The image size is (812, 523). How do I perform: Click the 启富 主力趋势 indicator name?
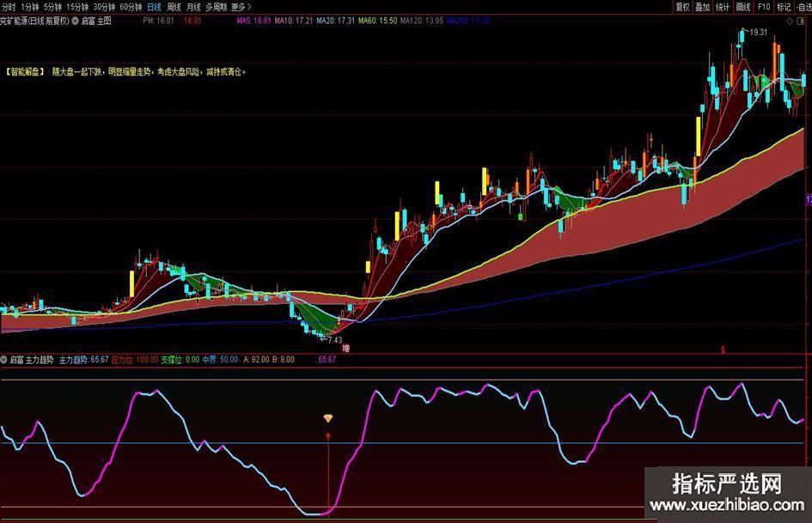click(x=32, y=359)
